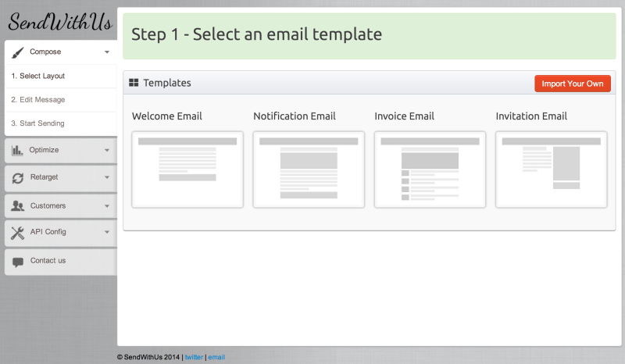The height and width of the screenshot is (364, 625).
Task: Select the Welcome Email template thumbnail
Action: click(x=187, y=170)
